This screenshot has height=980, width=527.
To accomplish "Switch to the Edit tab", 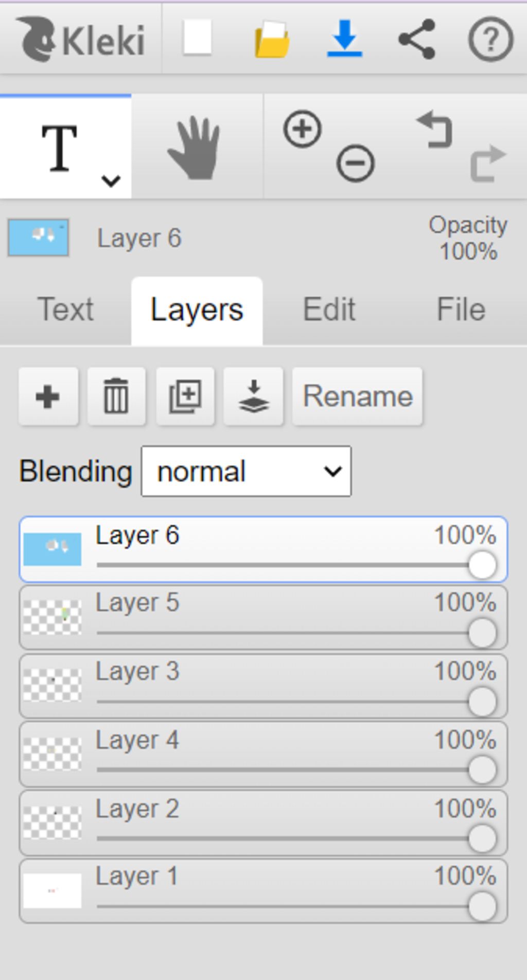I will point(329,310).
